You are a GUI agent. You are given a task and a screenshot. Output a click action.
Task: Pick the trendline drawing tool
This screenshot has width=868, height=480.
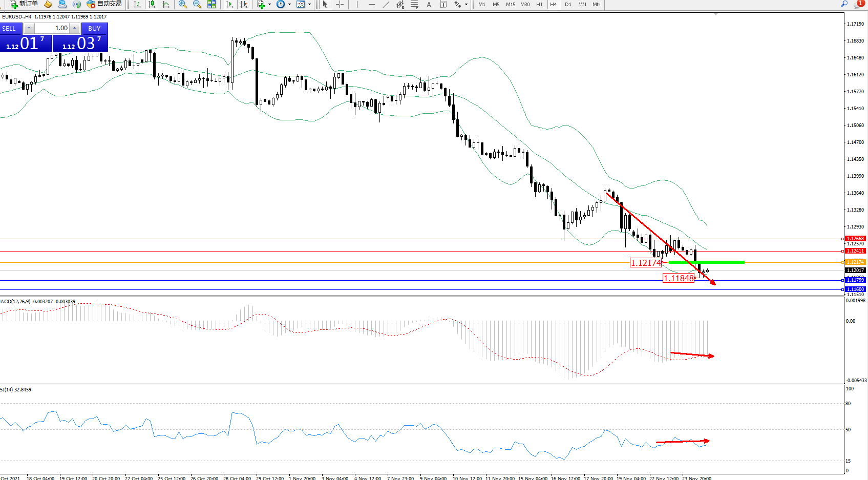386,5
